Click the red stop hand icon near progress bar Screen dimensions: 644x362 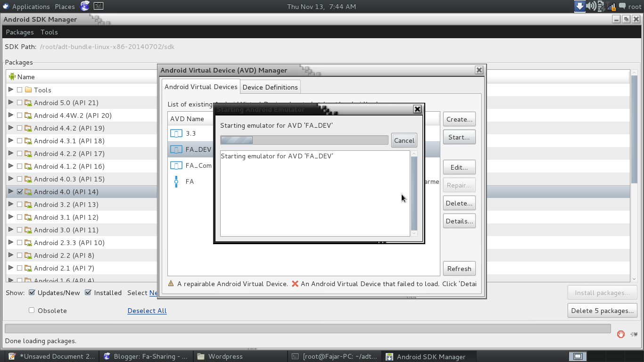point(620,334)
